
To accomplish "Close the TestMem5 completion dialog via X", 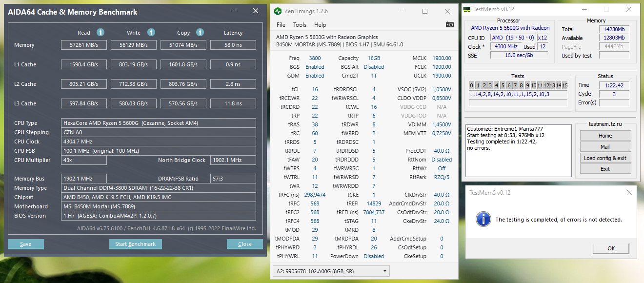I will click(628, 192).
